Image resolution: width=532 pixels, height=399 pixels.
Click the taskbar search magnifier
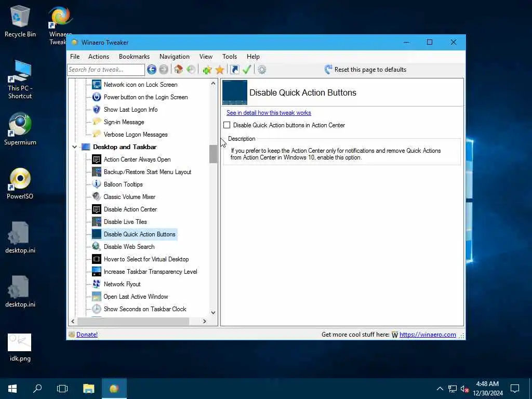click(x=37, y=389)
